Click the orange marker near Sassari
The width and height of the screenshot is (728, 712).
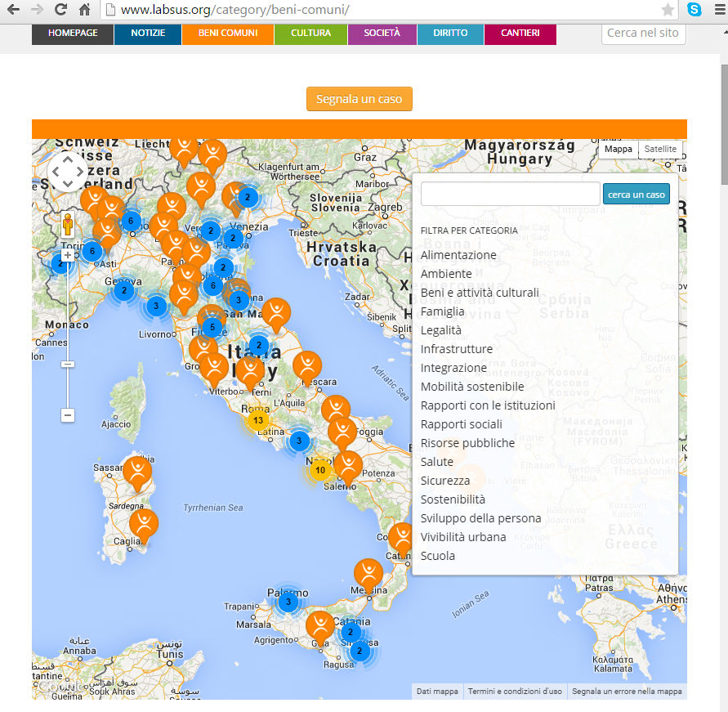tap(137, 472)
